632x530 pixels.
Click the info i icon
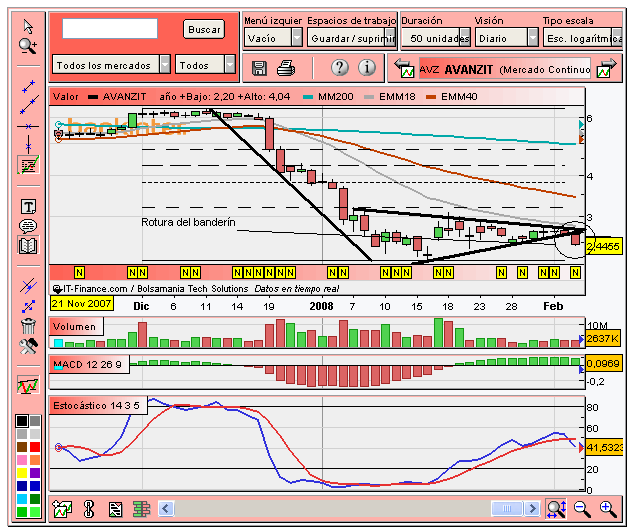pyautogui.click(x=367, y=67)
